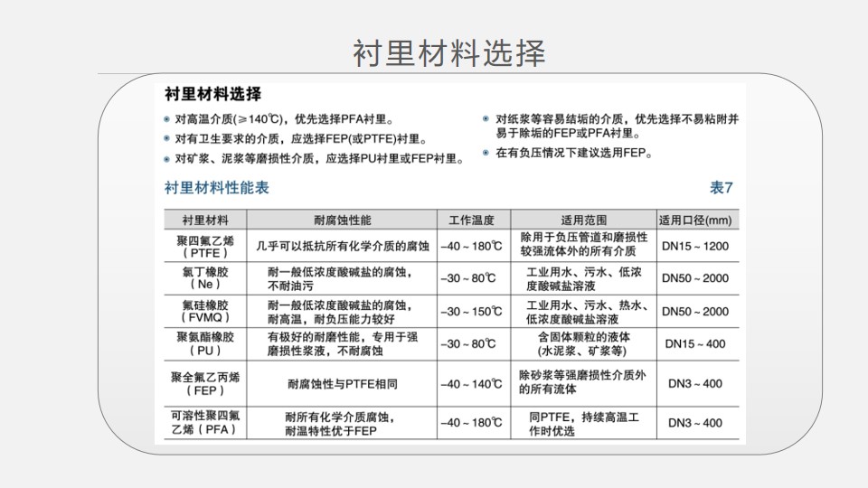
Task: Click the –30～150℃ temperature cell
Action: [x=471, y=312]
